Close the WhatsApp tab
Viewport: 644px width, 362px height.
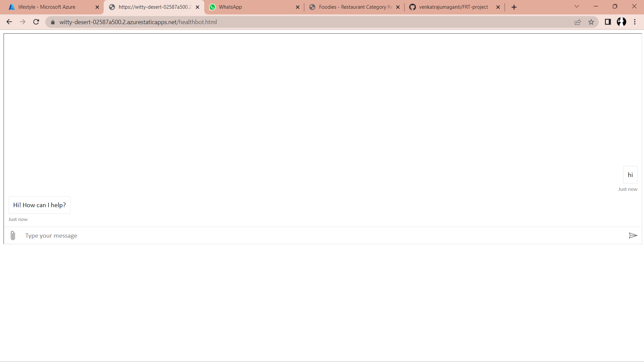(x=298, y=7)
